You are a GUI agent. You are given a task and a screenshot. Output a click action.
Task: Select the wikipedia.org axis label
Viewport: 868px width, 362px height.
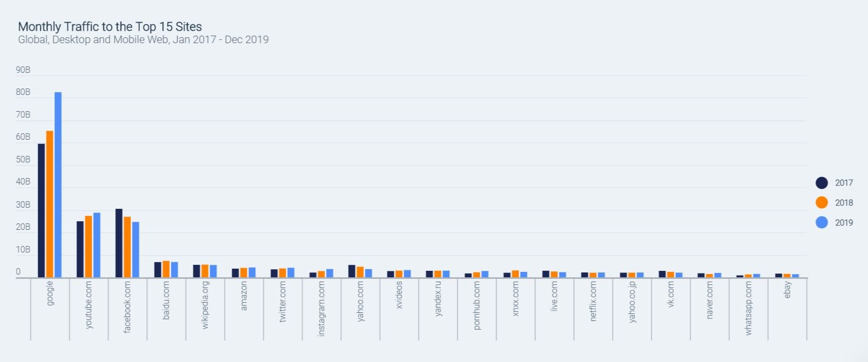[x=205, y=305]
